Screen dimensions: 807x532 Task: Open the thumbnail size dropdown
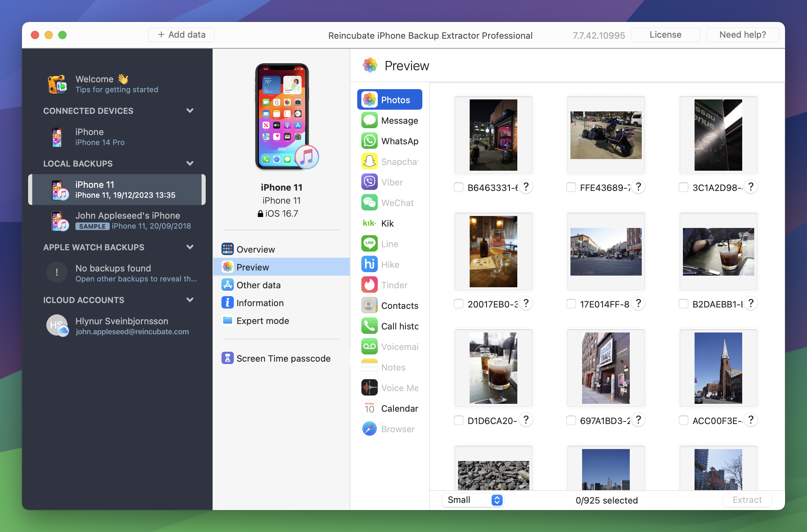coord(472,500)
